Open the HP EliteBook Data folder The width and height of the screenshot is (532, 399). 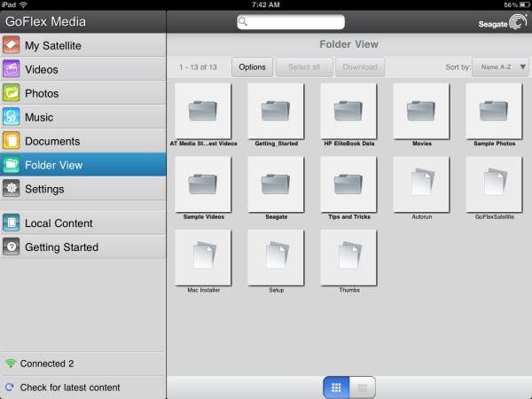(x=348, y=111)
